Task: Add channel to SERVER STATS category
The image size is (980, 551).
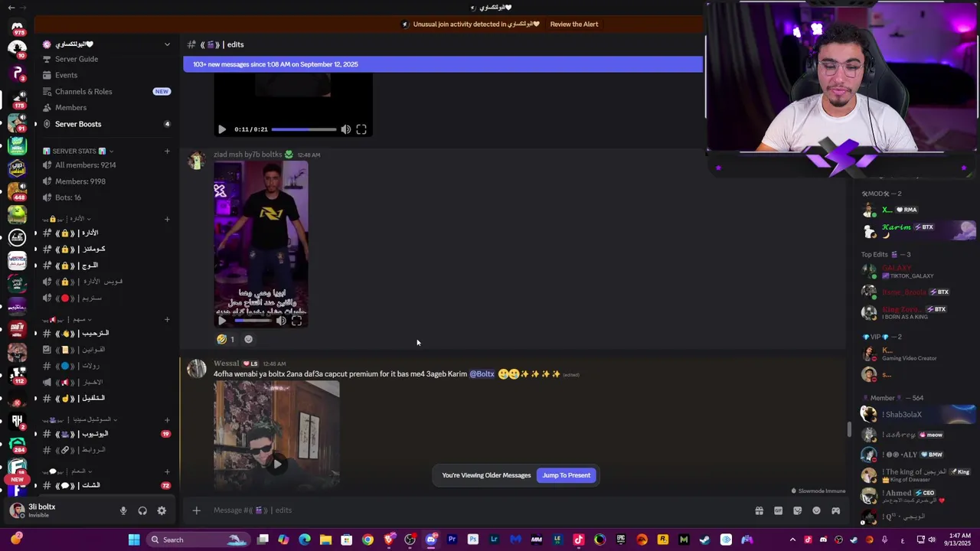Action: (167, 151)
